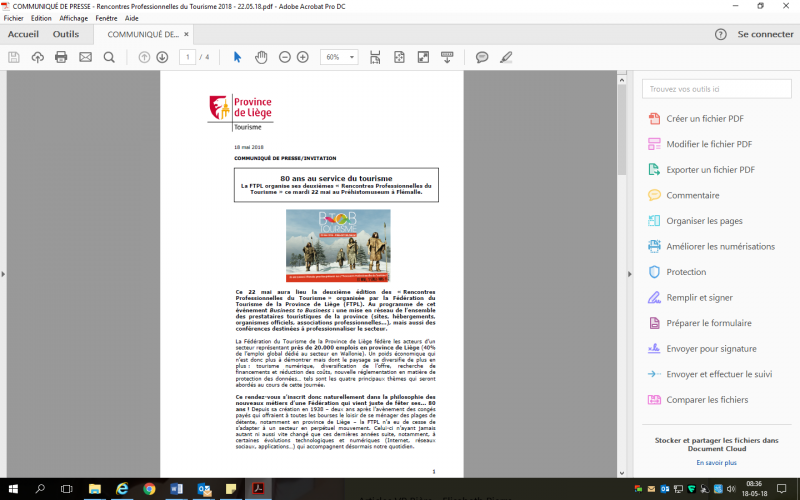Switch to the Accueil tab
Viewport: 800px width, 500px height.
23,34
